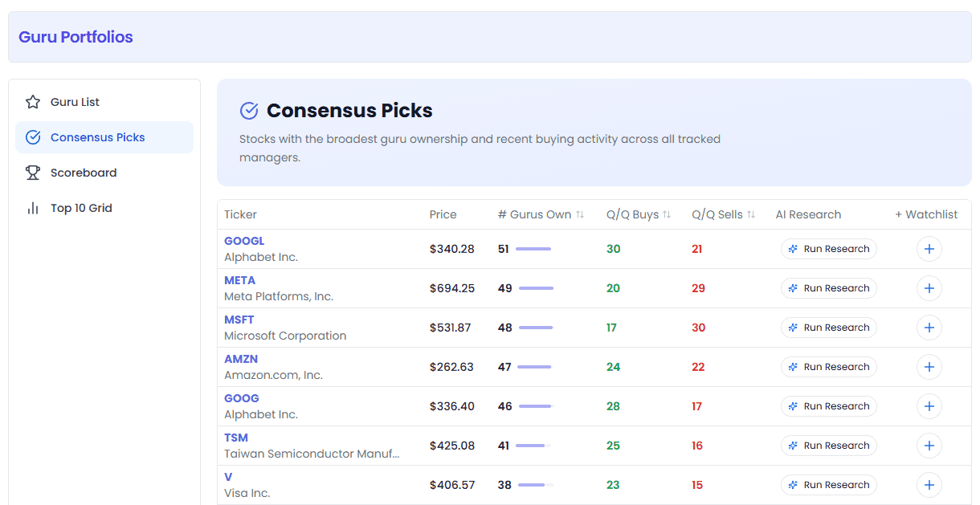This screenshot has height=505, width=980.
Task: Click the Ticker column header
Action: click(241, 214)
